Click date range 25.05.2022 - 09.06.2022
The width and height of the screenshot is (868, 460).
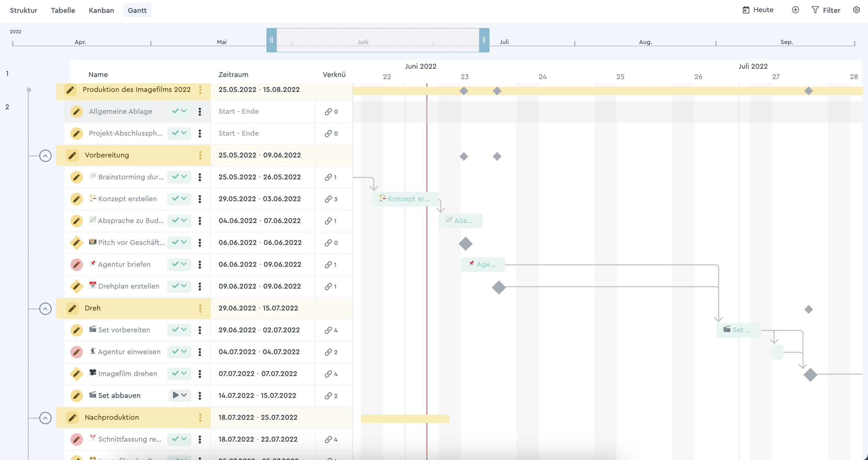click(259, 155)
